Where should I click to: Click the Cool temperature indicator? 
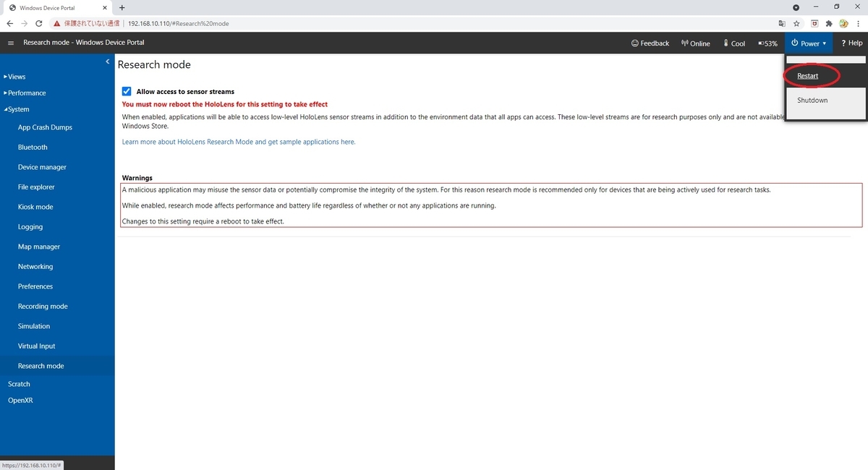point(733,43)
